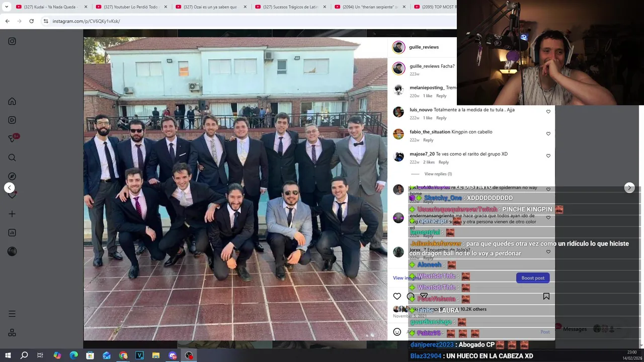Click the Post comment button
644x362 pixels.
pos(545,332)
